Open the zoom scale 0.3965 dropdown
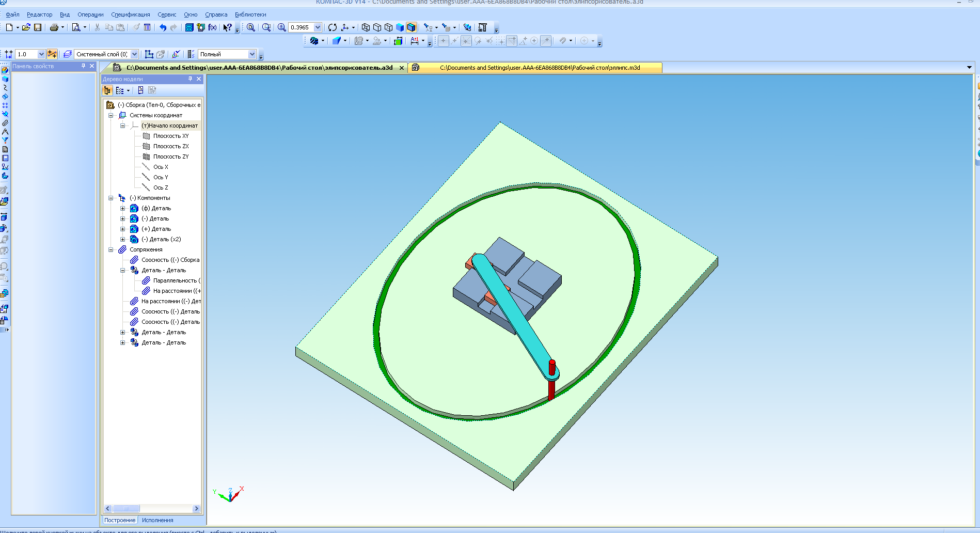The image size is (980, 533). 318,27
